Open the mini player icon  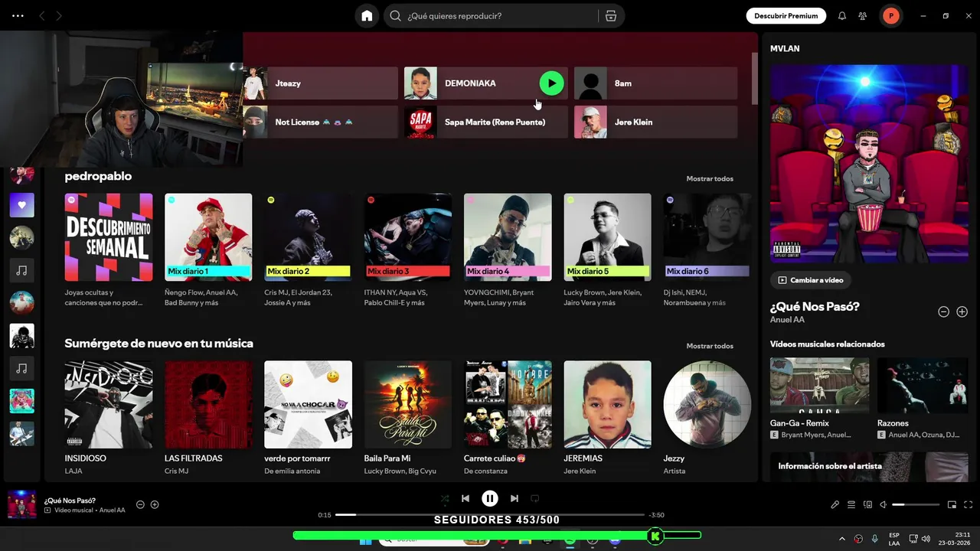pos(952,505)
